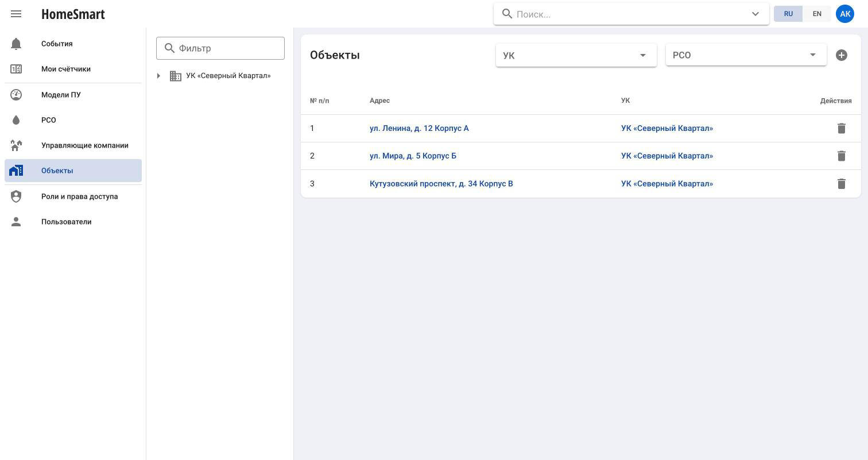Screen dimensions: 868x460
Task: Click the water drop icon for РСО
Action: pyautogui.click(x=16, y=120)
